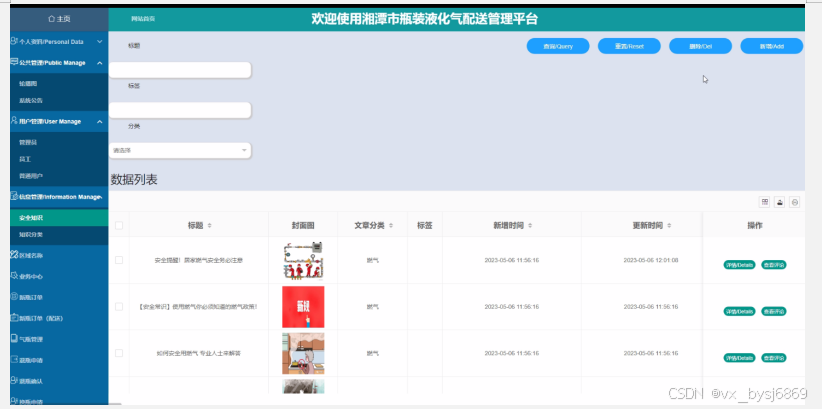Click the 新增/Add button

(x=772, y=46)
